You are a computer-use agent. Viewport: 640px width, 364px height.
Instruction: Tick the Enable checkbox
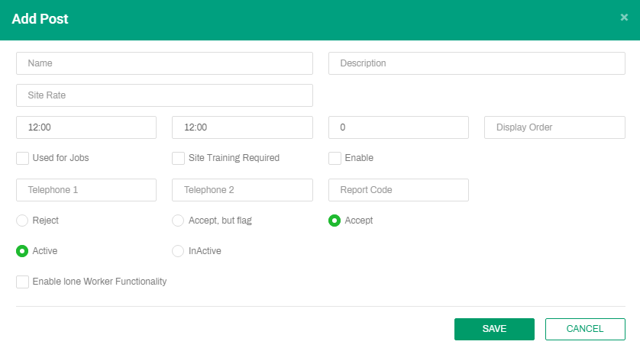click(335, 159)
